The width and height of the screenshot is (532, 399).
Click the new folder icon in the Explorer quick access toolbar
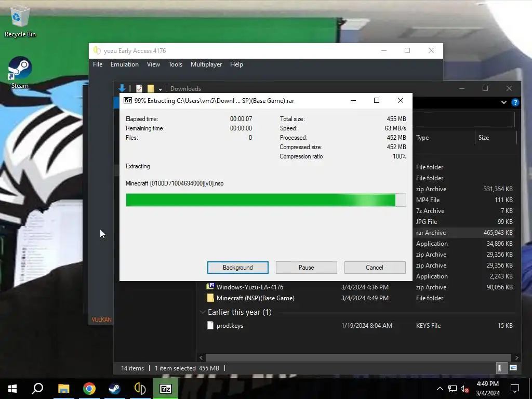(151, 88)
